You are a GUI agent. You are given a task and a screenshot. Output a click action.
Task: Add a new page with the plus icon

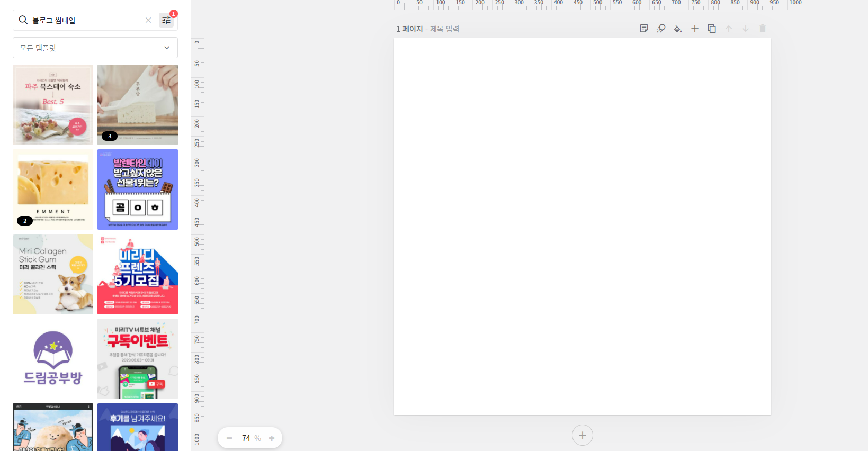[695, 29]
